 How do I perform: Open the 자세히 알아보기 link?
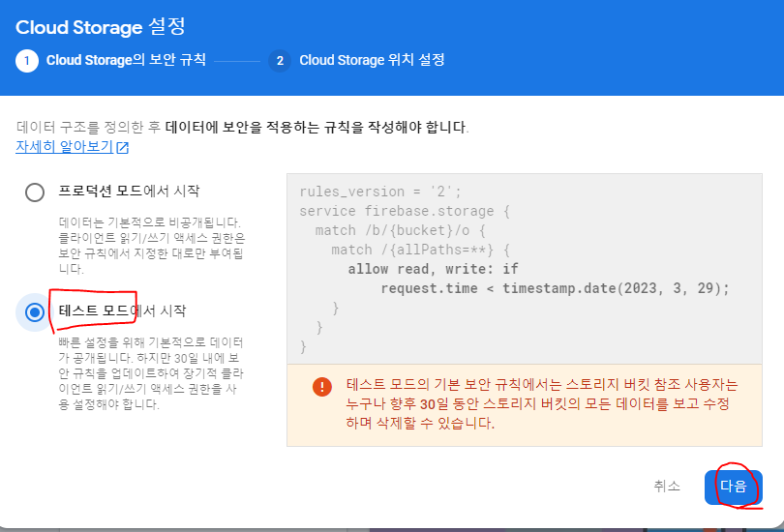(x=64, y=146)
